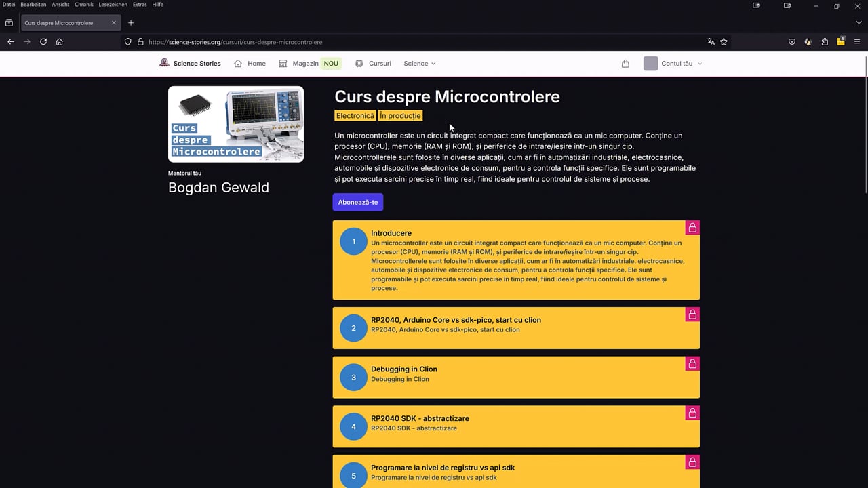Go to the Cursuri navigation link
The height and width of the screenshot is (488, 868).
point(373,64)
